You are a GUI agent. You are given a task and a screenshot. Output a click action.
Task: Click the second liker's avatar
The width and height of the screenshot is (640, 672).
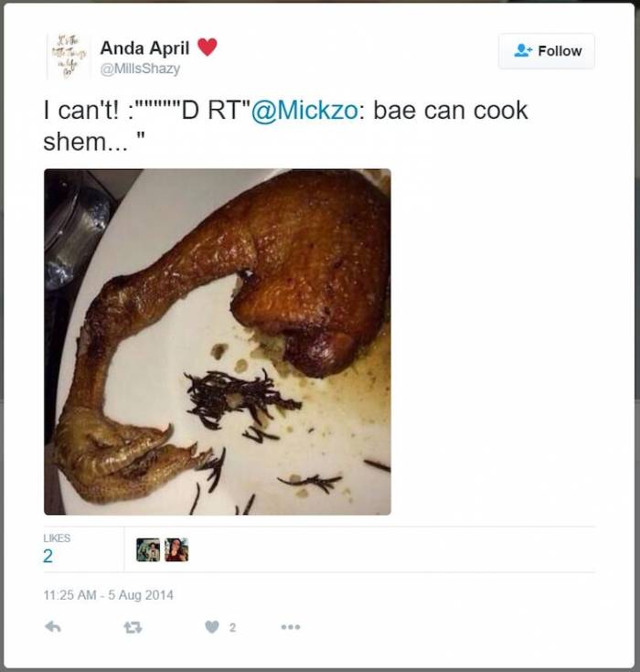(176, 549)
